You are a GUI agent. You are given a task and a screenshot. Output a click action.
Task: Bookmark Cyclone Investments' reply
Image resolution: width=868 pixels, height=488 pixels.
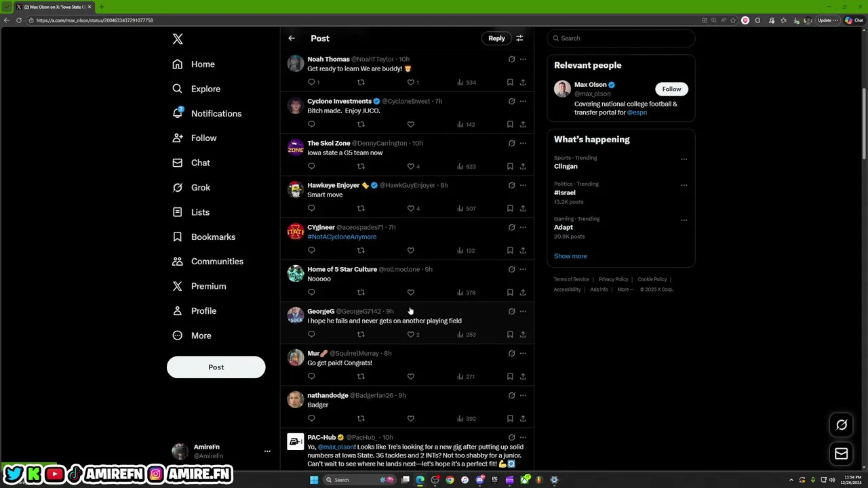pos(510,125)
